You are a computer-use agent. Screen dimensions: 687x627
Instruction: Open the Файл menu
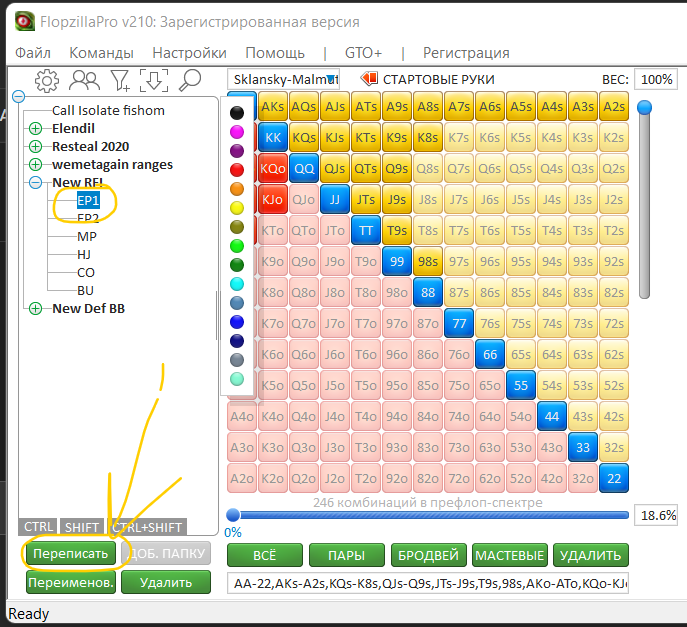coord(33,53)
